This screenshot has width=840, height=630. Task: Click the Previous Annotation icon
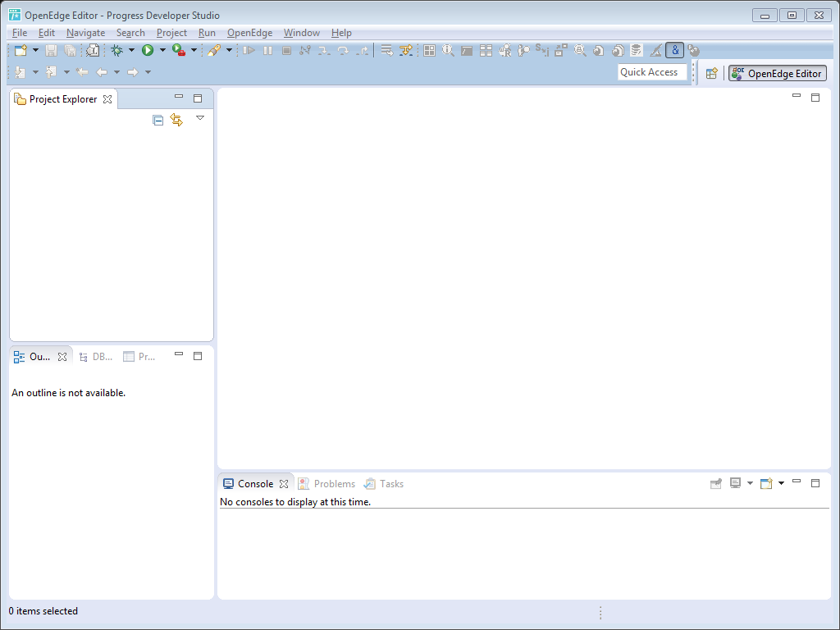coord(52,72)
